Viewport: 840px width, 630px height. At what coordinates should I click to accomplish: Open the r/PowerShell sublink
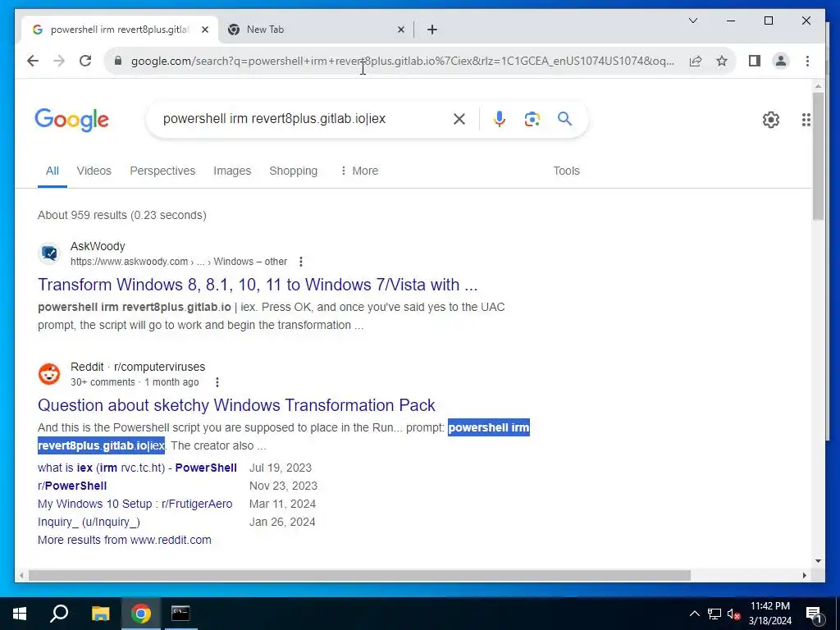tap(72, 486)
